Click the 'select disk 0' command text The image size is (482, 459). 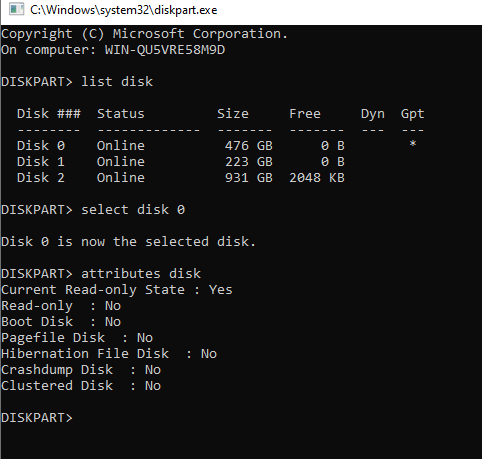tap(133, 210)
